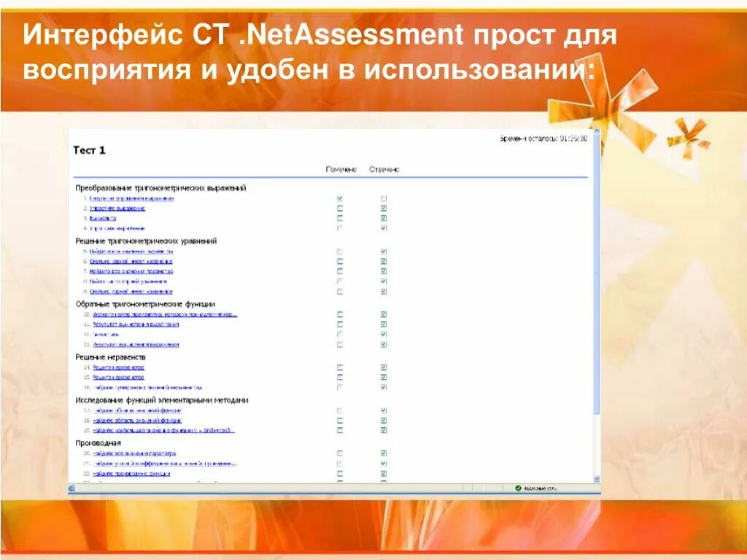The image size is (747, 560).
Task: Mark question 2 with the "Помечено" checkbox
Action: pos(340,208)
